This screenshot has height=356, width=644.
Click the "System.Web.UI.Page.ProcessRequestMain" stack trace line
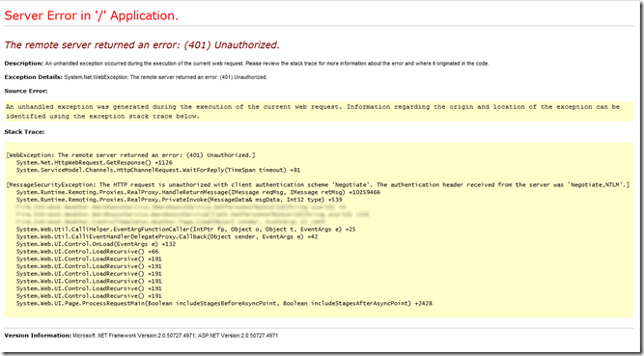click(224, 304)
